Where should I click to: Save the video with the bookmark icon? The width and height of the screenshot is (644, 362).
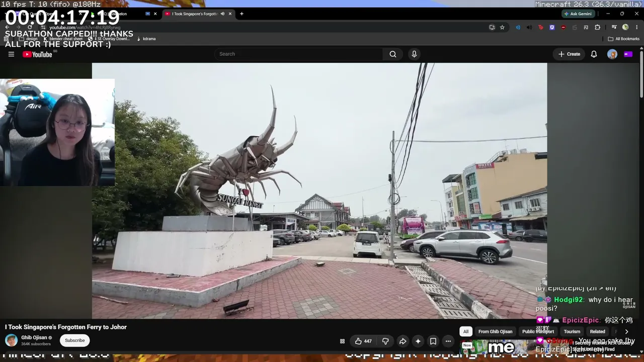pos(433,341)
